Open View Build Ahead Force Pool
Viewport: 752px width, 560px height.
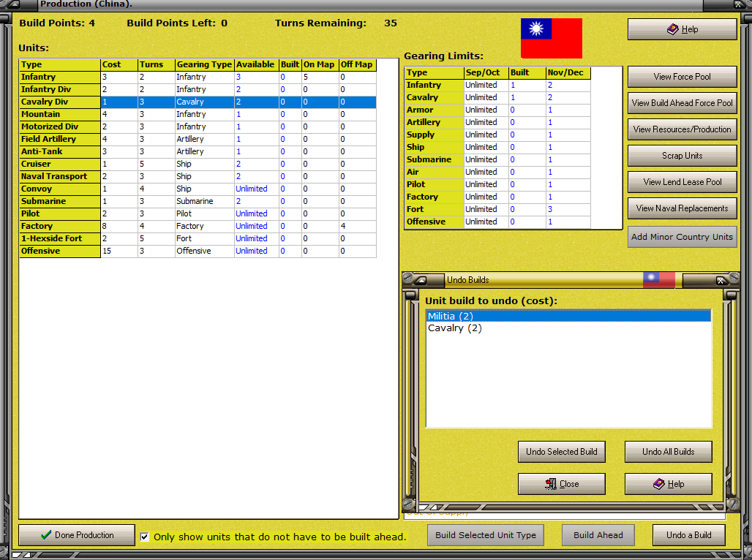coord(682,103)
